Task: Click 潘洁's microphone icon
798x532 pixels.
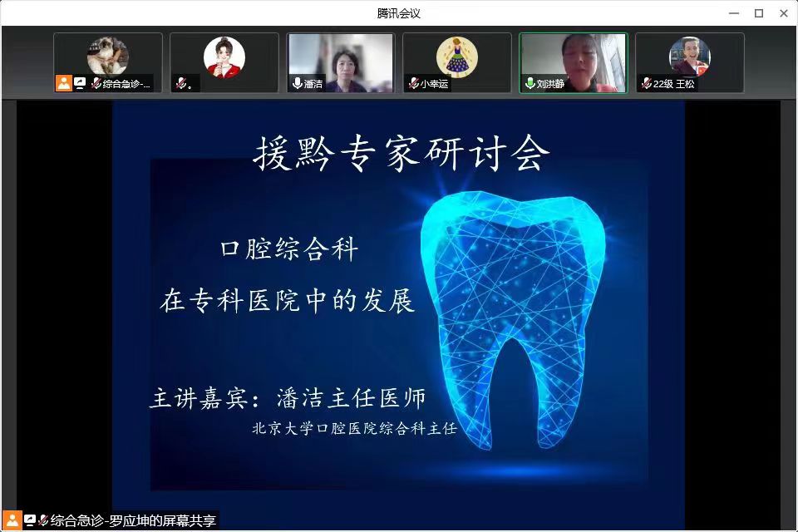Action: pos(297,84)
